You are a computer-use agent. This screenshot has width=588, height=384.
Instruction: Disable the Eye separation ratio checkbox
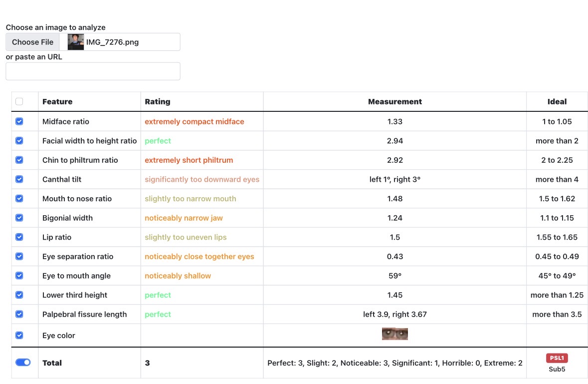click(19, 256)
